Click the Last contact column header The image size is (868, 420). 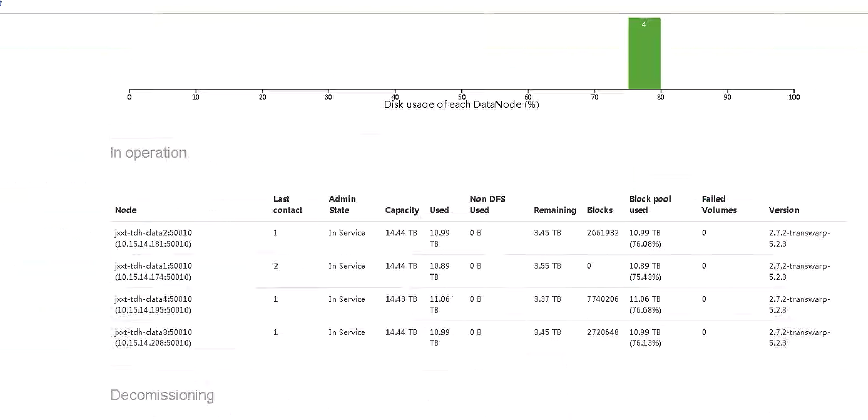[287, 205]
